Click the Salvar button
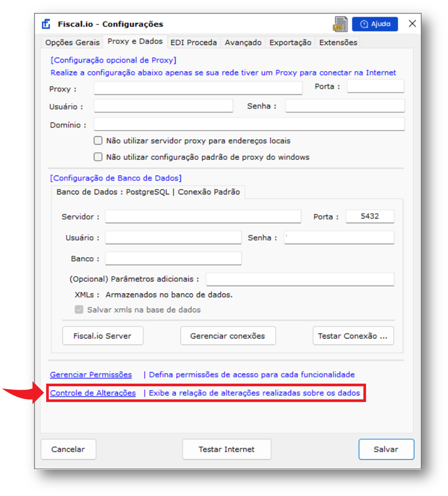The image size is (448, 496). tap(386, 449)
